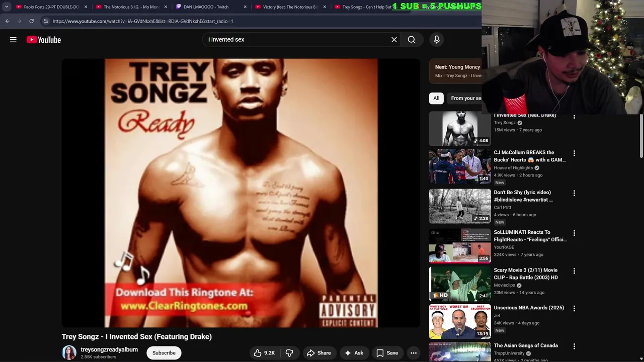
Task: Go forward using browser forward arrow
Action: coord(19,21)
